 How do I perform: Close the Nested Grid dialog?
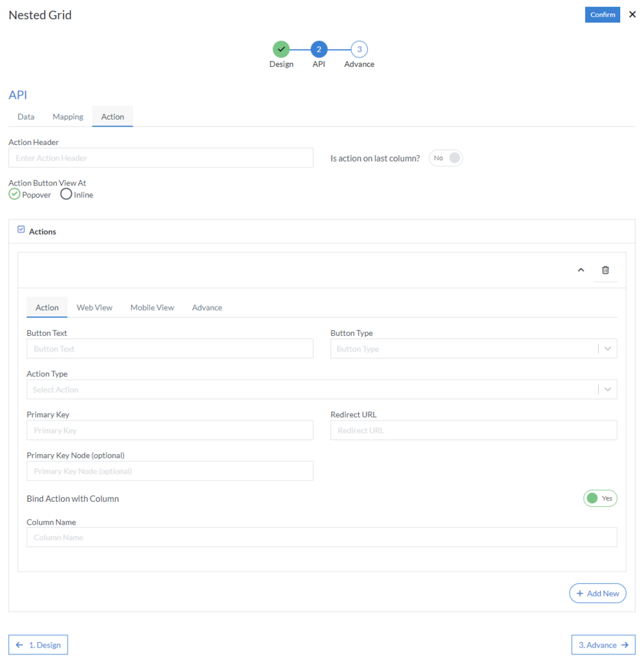click(632, 14)
